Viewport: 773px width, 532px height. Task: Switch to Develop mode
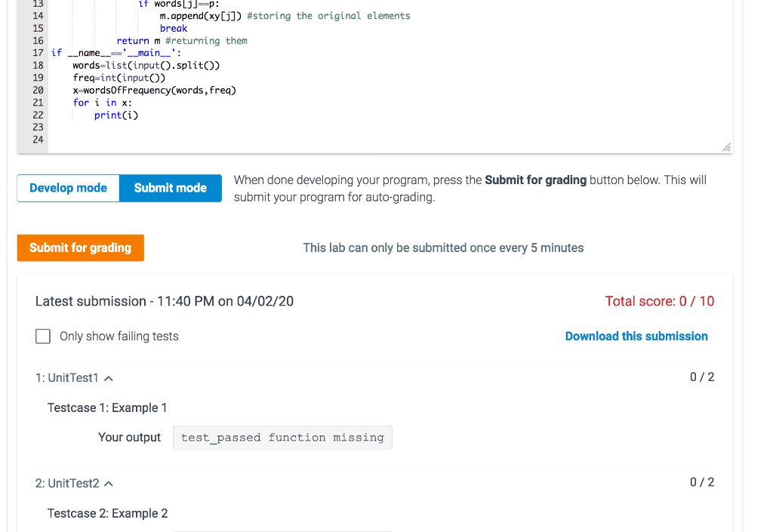point(68,188)
